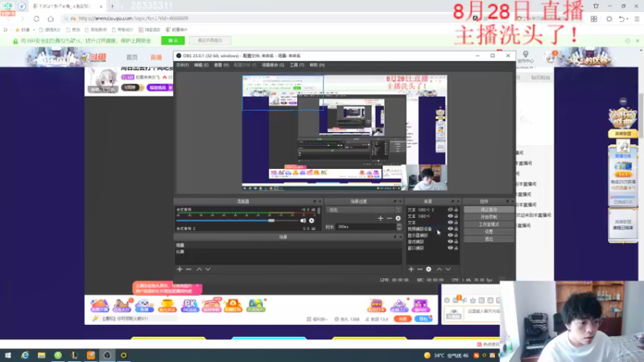Click Studio Mode button in OBS controls

tap(489, 224)
